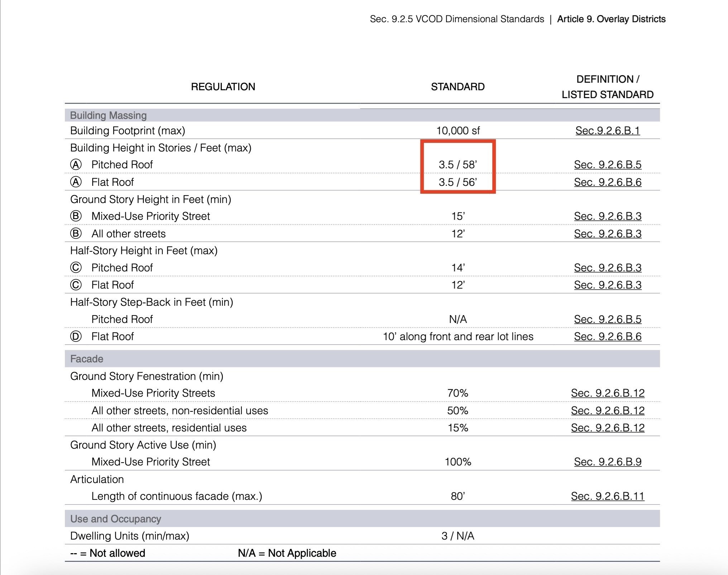This screenshot has height=575, width=728.
Task: Click the Facade section heading
Action: click(87, 359)
